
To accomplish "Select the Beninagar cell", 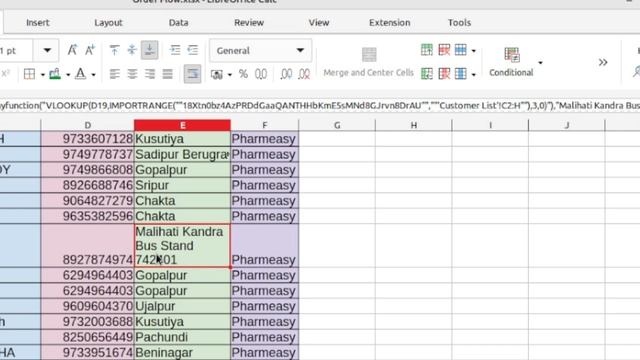I will click(x=182, y=352).
